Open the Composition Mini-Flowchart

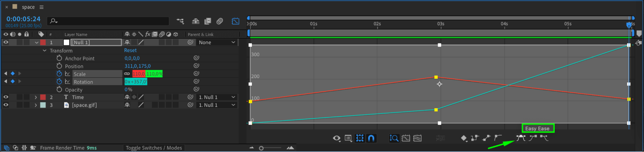[180, 21]
